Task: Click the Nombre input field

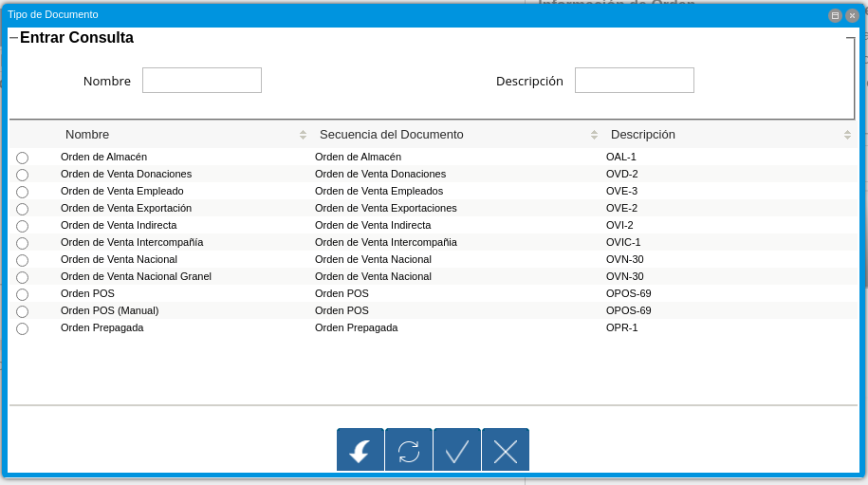Action: [202, 81]
